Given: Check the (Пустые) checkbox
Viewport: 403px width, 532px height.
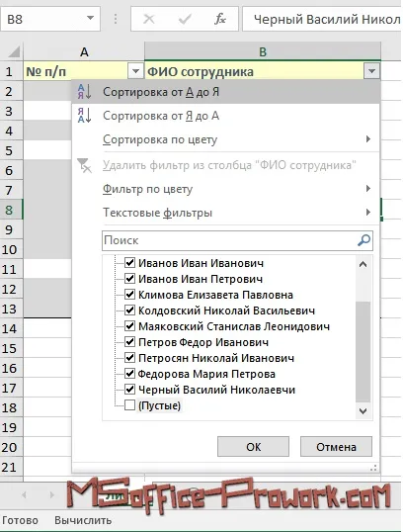Looking at the screenshot, I should pyautogui.click(x=129, y=404).
